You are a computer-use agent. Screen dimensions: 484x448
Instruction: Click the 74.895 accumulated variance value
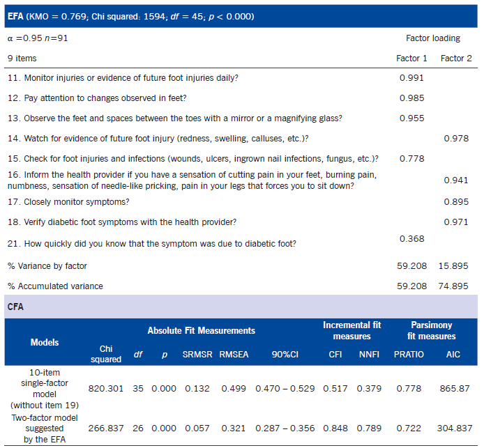456,286
